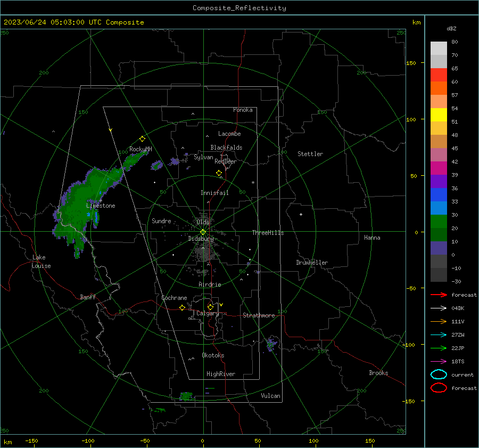Click the Hanna town label
479x448 pixels.
pyautogui.click(x=372, y=238)
